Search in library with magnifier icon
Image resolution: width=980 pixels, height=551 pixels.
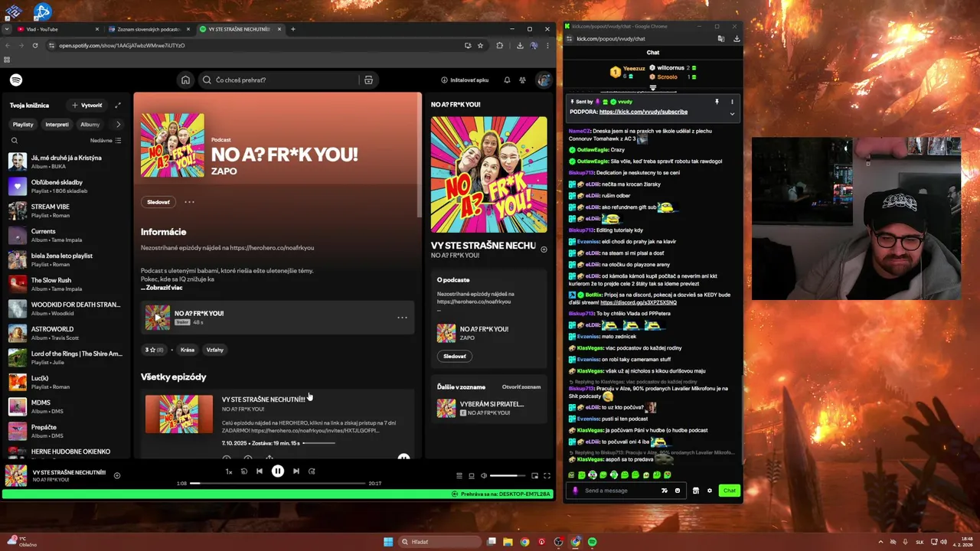(14, 140)
